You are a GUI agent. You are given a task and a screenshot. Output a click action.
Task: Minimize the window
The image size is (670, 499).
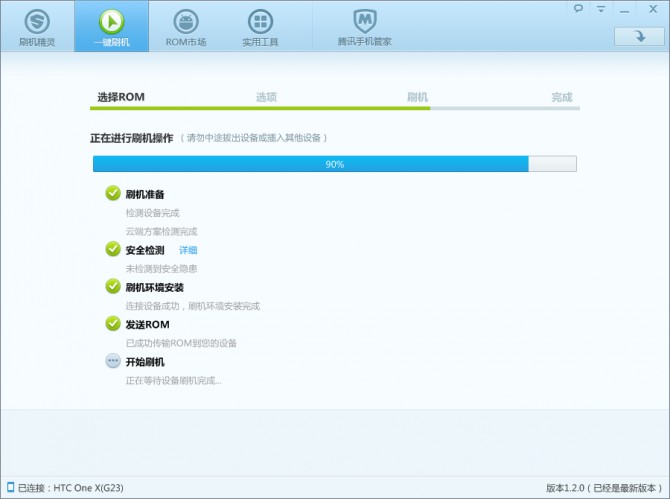624,9
